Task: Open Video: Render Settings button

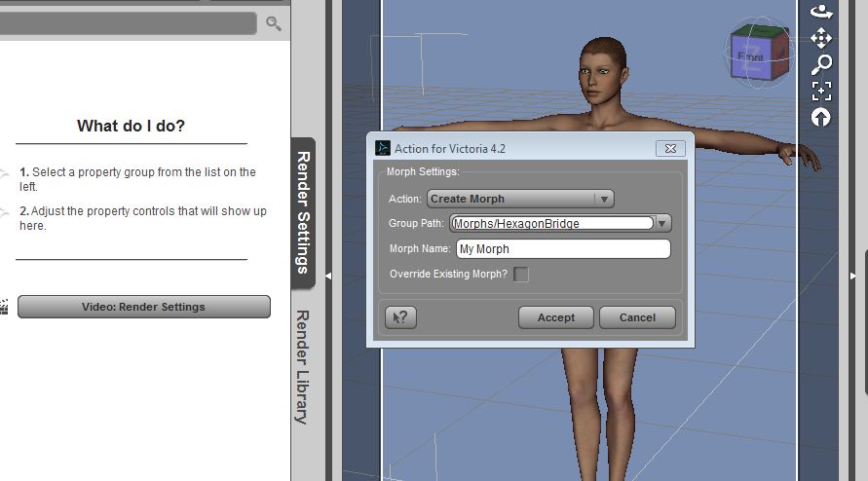Action: pos(144,307)
